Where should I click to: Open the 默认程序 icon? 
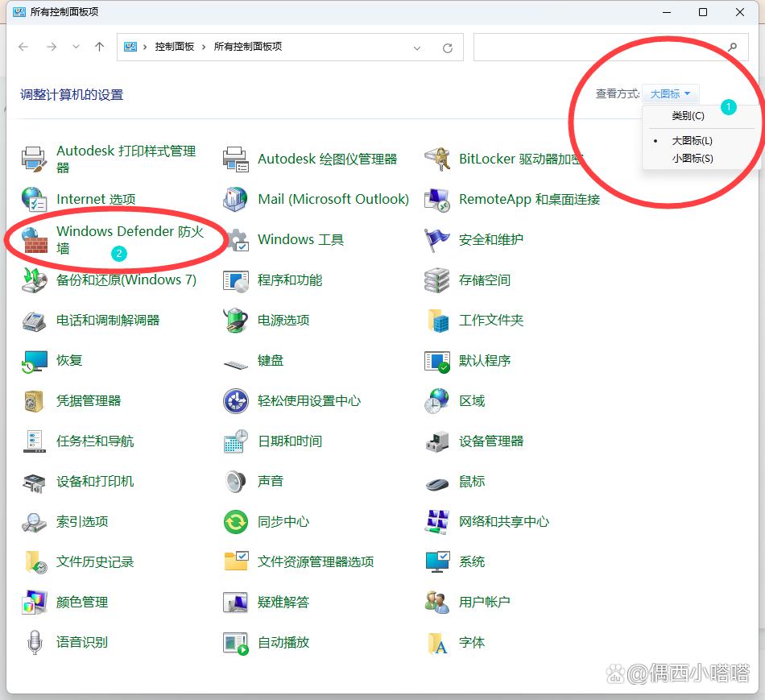[437, 361]
